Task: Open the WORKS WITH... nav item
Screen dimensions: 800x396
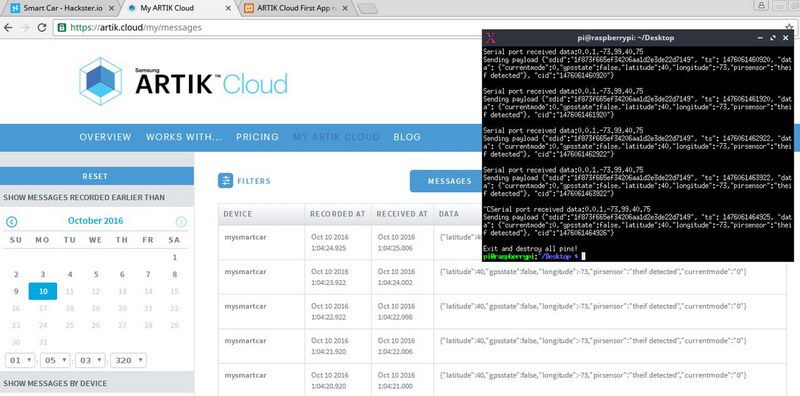Action: click(184, 137)
